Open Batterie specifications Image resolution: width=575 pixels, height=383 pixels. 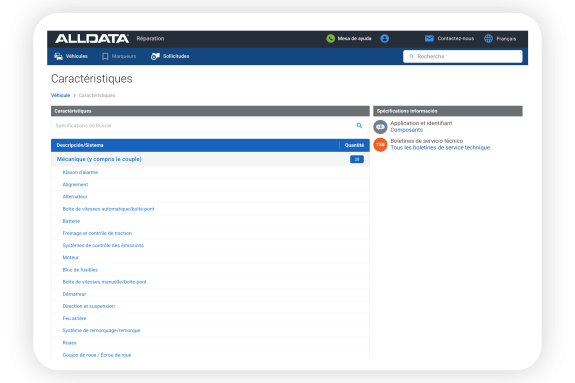(71, 221)
